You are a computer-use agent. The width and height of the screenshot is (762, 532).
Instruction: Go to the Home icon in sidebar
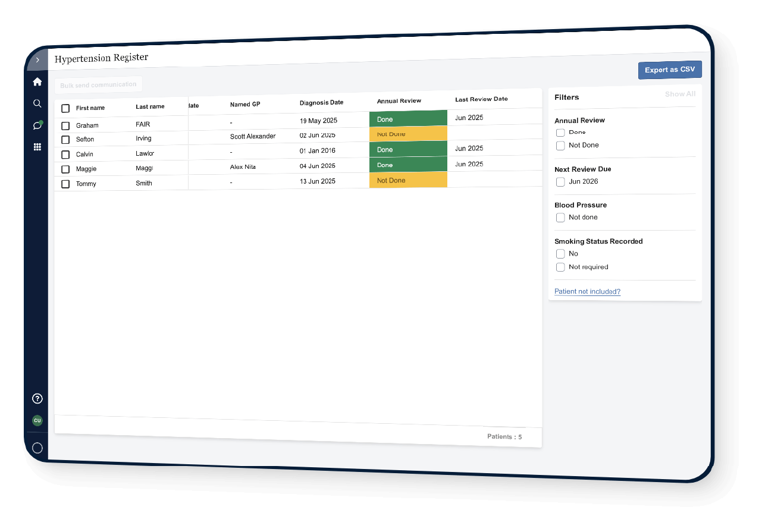pyautogui.click(x=37, y=82)
